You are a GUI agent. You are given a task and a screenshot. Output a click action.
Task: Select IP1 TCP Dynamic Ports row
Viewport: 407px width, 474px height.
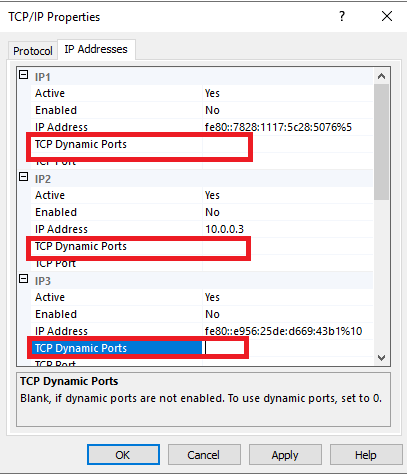202,144
